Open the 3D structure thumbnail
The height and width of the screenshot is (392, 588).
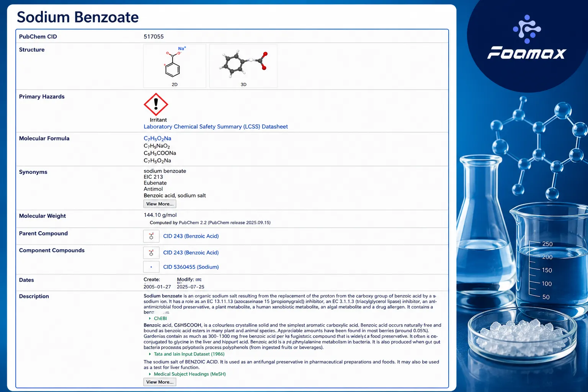(x=243, y=66)
